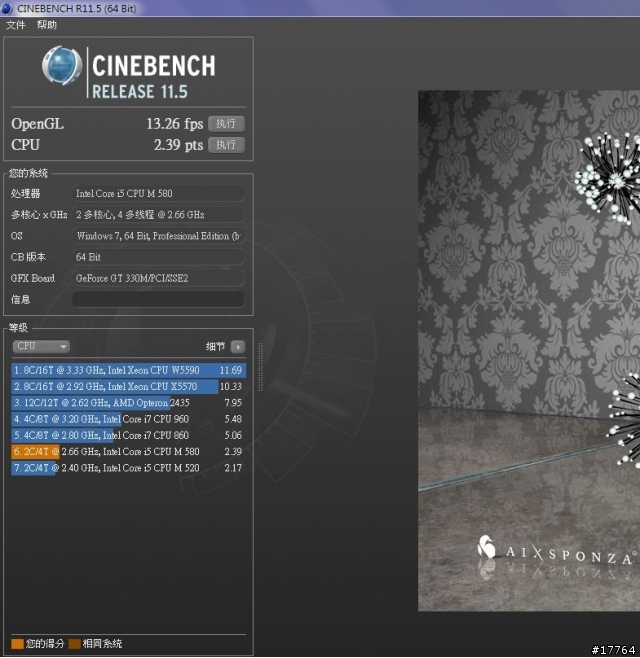
Task: Select ranking row Intel Xeon CPU W5590
Action: pos(128,370)
